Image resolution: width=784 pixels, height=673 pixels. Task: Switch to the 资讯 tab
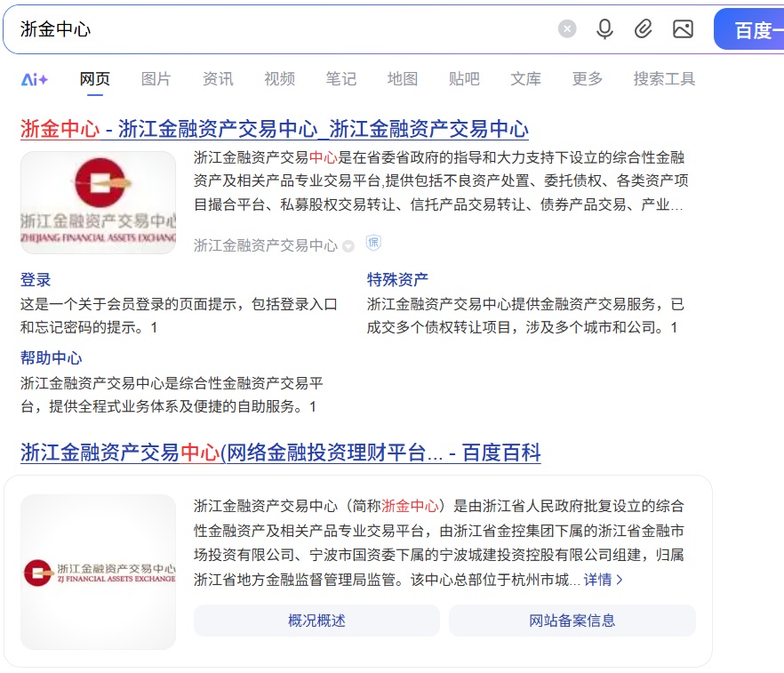click(x=218, y=79)
